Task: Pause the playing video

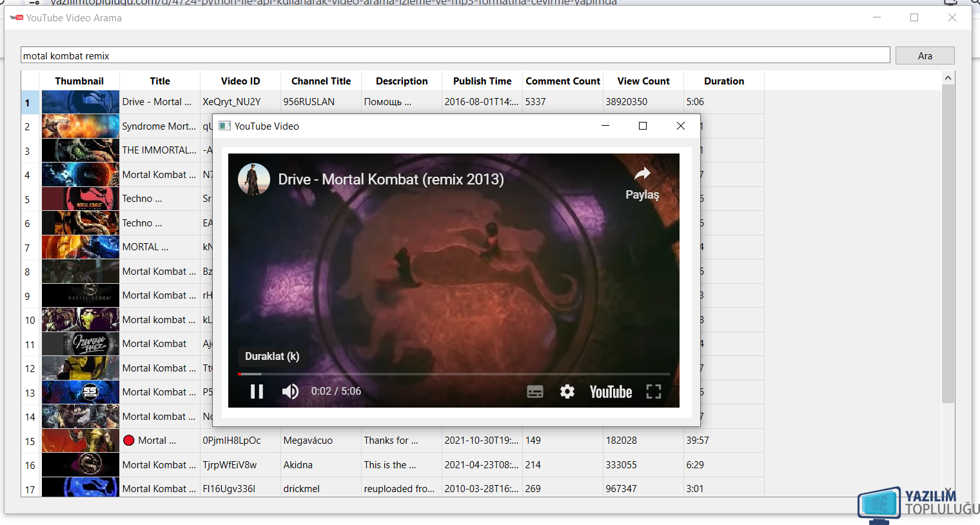Action: [x=257, y=391]
